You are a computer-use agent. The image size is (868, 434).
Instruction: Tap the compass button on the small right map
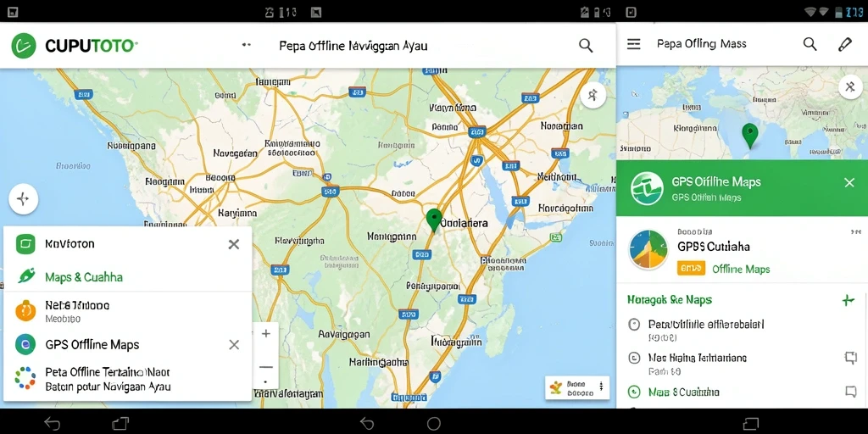pos(851,87)
